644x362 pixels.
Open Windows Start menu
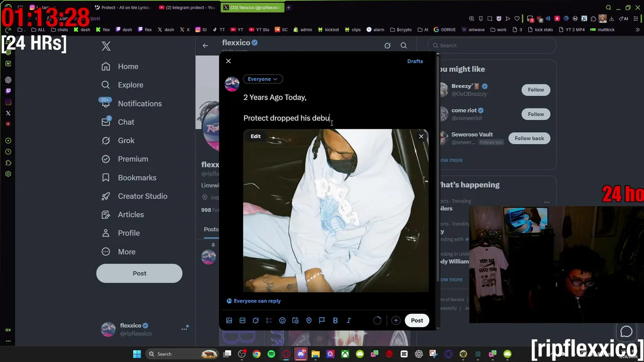137,354
